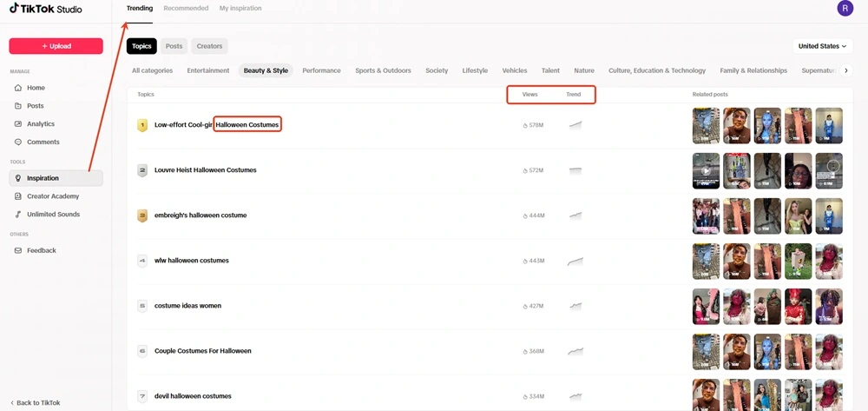The width and height of the screenshot is (868, 411).
Task: Click the Inspiration lightbulb icon
Action: coord(18,178)
